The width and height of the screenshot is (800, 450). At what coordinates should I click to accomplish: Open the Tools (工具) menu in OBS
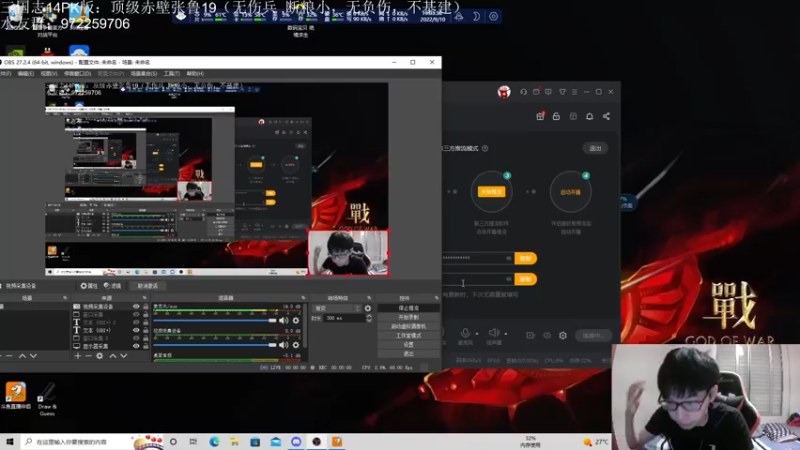coord(171,73)
